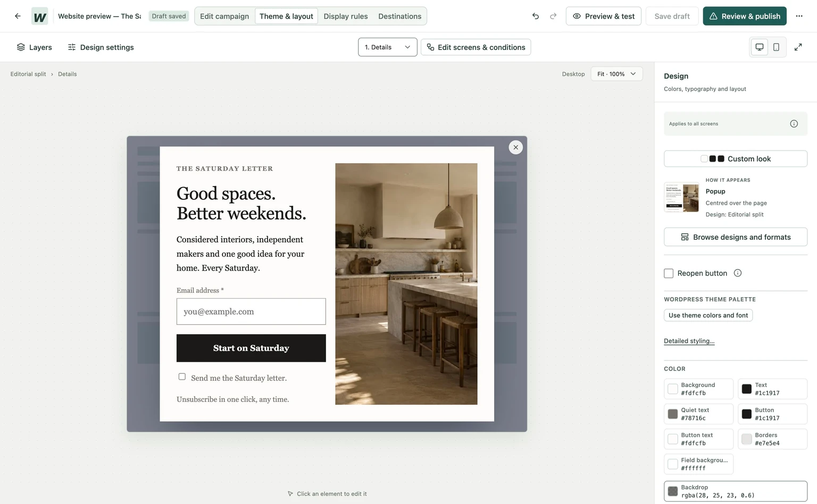
Task: Edit the Backdrop rgba color
Action: [x=736, y=491]
